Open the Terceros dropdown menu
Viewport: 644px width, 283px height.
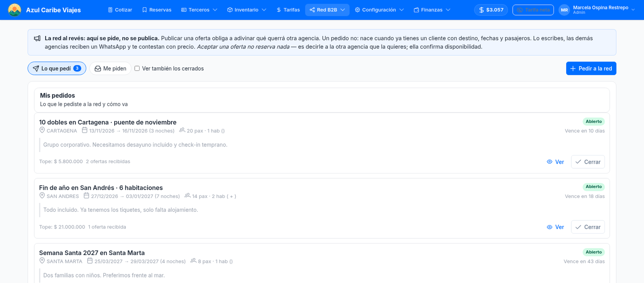[x=199, y=10]
